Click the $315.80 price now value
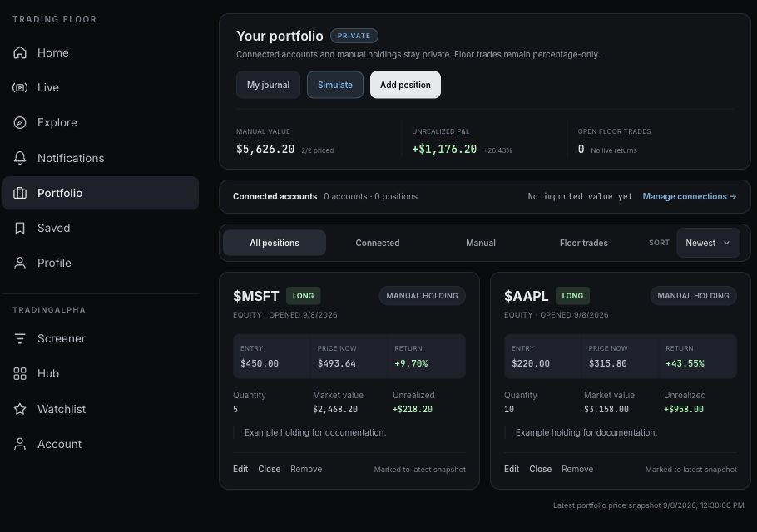The height and width of the screenshot is (532, 757). 608,363
